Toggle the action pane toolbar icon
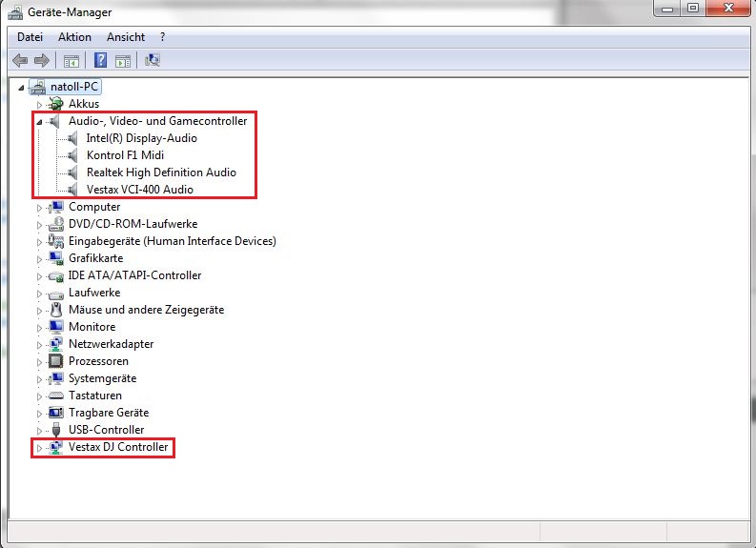Viewport: 756px width, 548px height. coord(123,61)
